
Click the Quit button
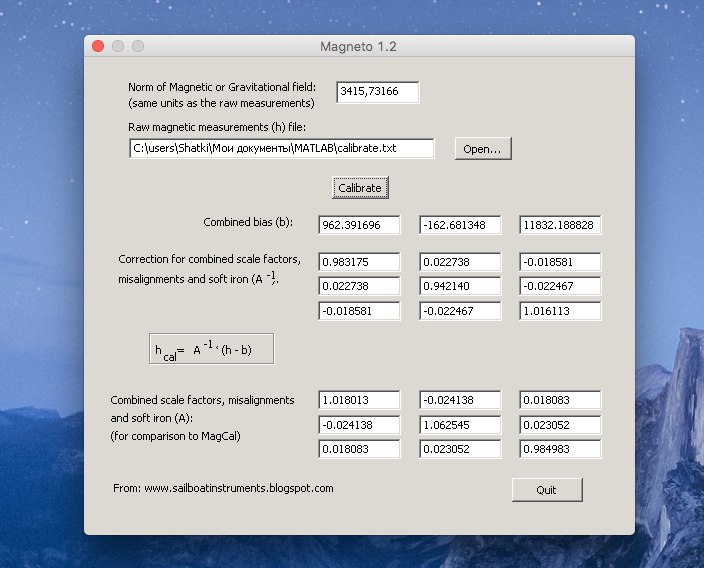coord(546,490)
